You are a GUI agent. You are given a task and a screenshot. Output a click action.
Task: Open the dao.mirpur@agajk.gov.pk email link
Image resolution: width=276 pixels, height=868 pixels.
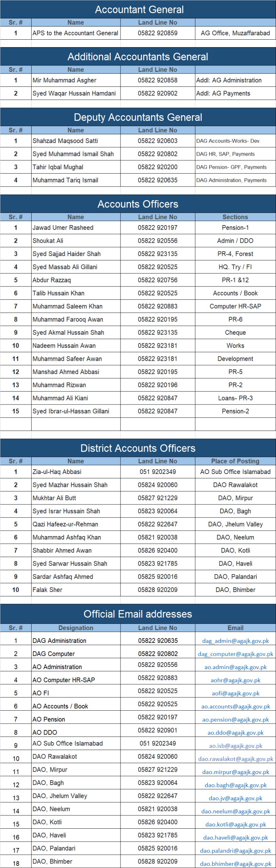click(x=235, y=772)
